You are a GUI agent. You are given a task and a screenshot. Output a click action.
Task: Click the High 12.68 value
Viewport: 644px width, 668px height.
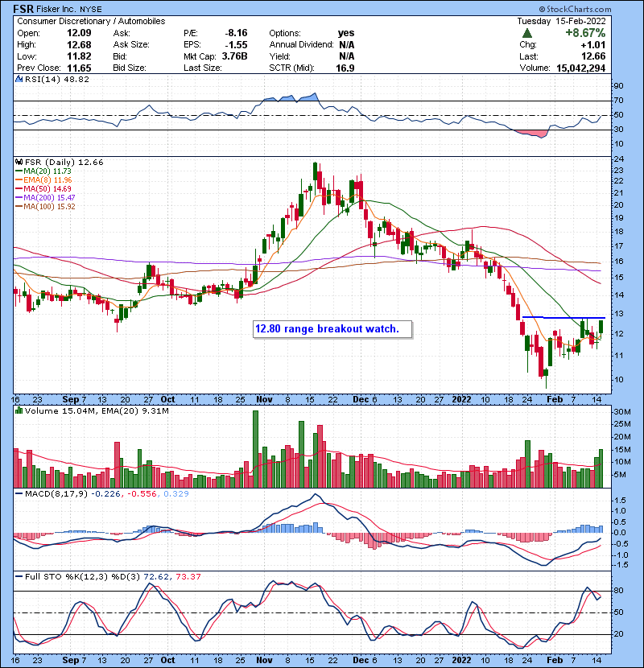(79, 45)
